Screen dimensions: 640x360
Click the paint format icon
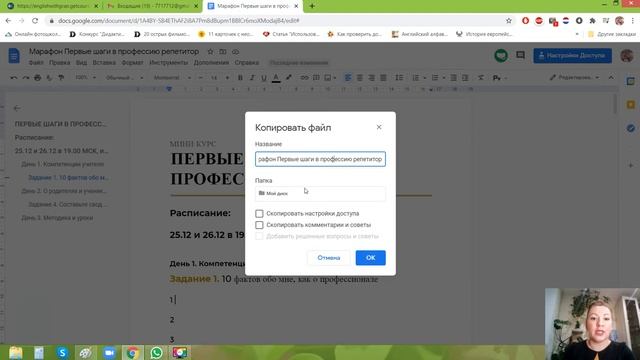click(61, 78)
